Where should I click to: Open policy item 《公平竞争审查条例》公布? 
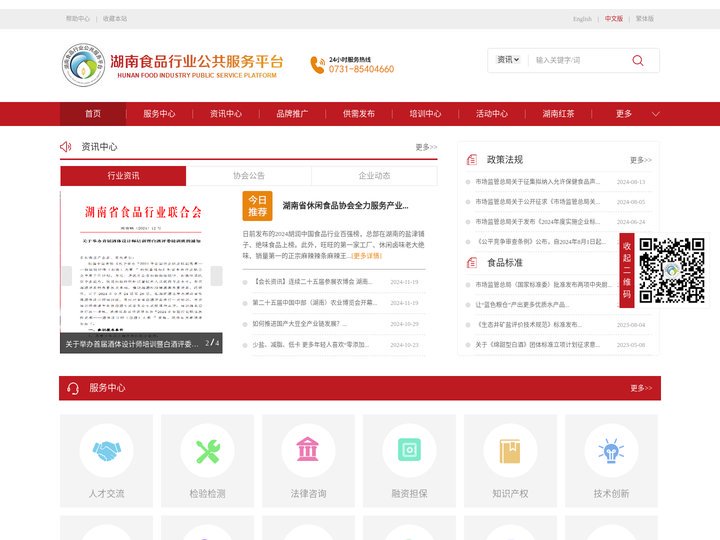541,242
